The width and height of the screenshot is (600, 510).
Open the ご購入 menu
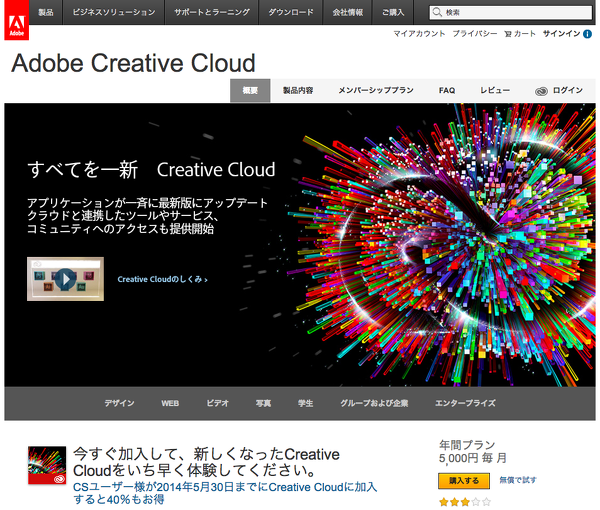click(x=393, y=12)
